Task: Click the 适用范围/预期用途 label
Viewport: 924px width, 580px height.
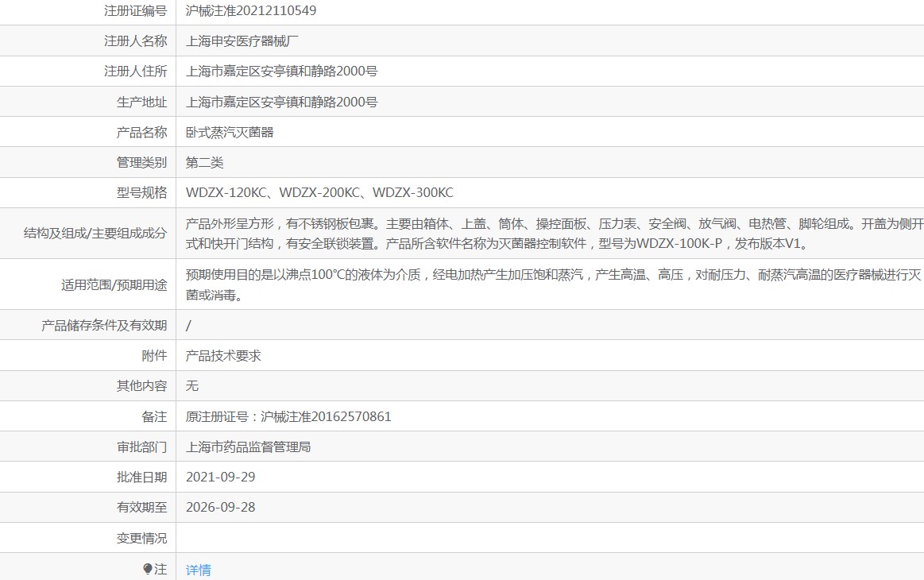Action: 114,284
